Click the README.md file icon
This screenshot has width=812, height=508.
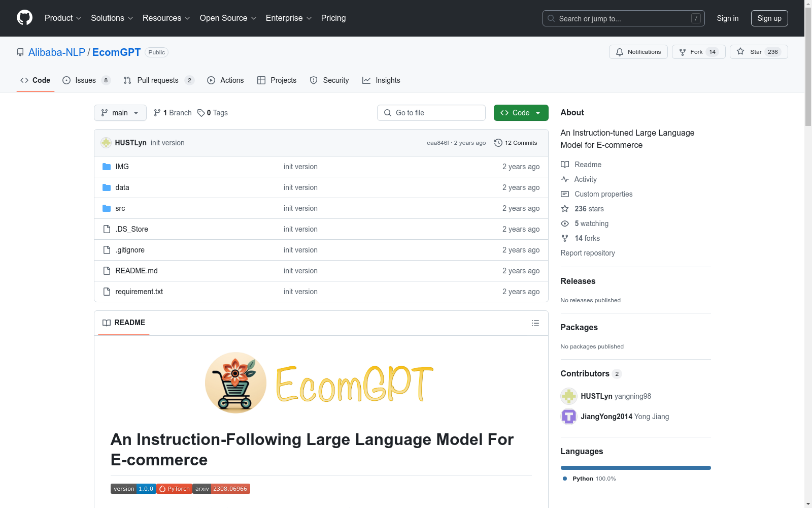pyautogui.click(x=107, y=271)
